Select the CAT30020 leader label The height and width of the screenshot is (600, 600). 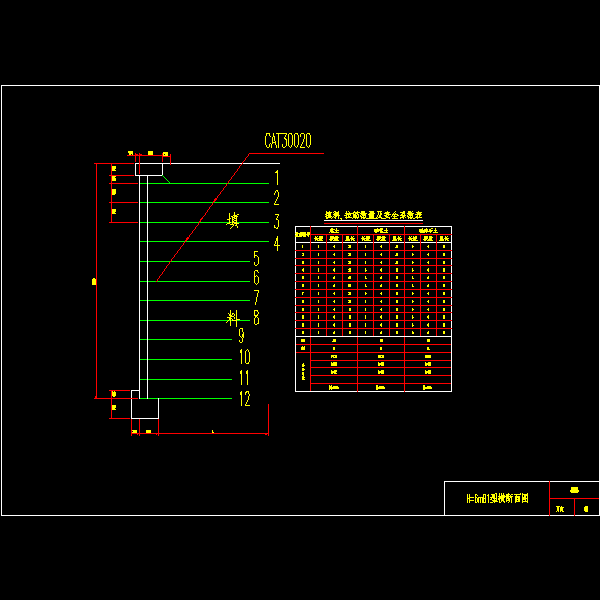coord(288,141)
